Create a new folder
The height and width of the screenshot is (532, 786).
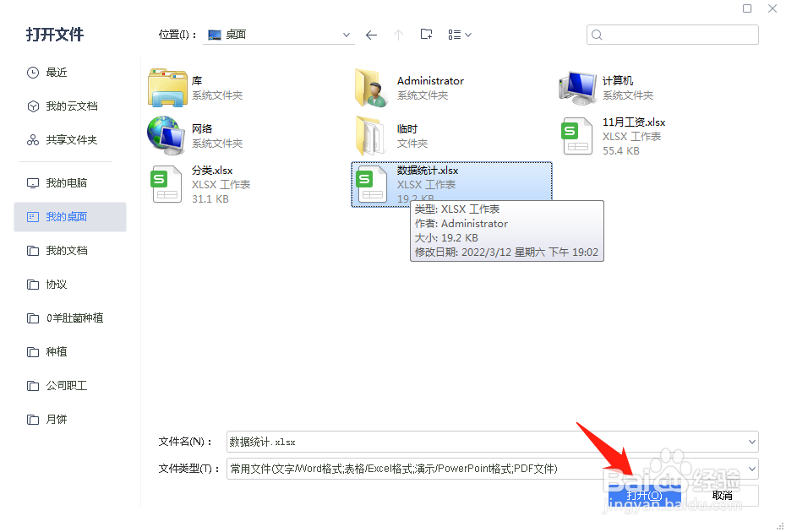tap(426, 35)
